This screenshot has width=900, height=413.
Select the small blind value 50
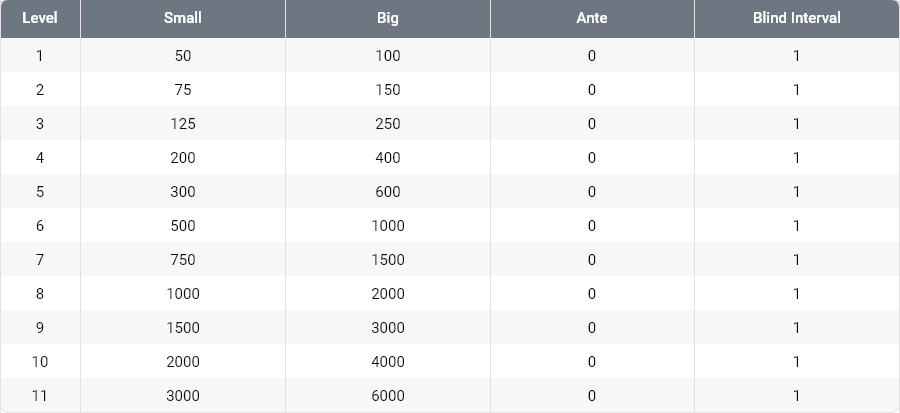(183, 56)
